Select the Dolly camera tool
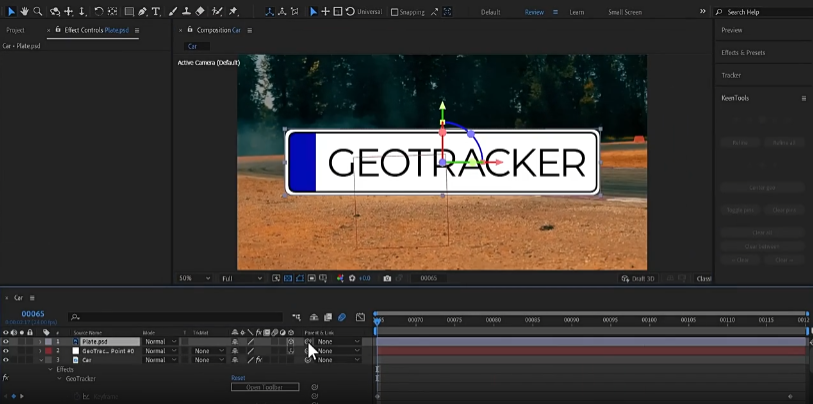Screen dimensions: 813x404 tap(81, 11)
